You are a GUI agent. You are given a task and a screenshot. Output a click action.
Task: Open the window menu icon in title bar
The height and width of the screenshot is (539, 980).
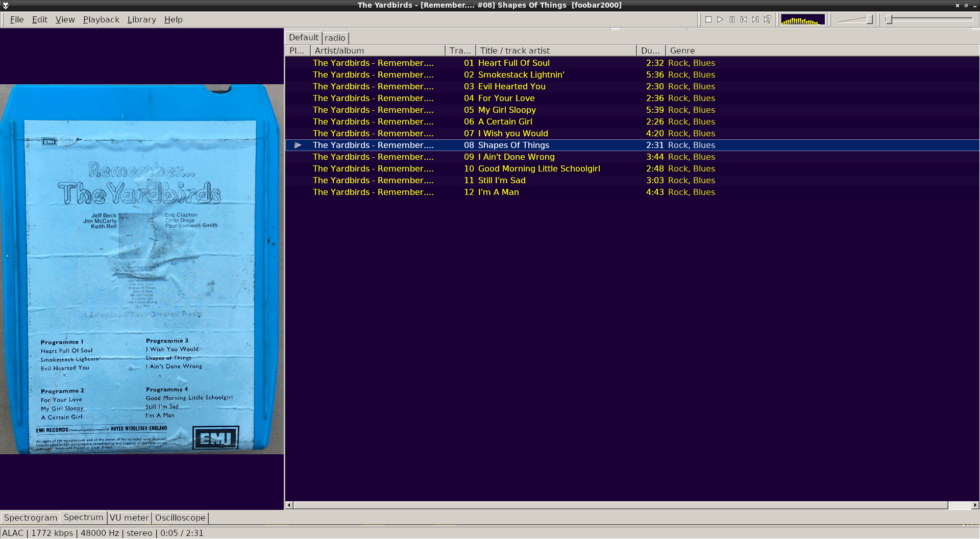[6, 5]
